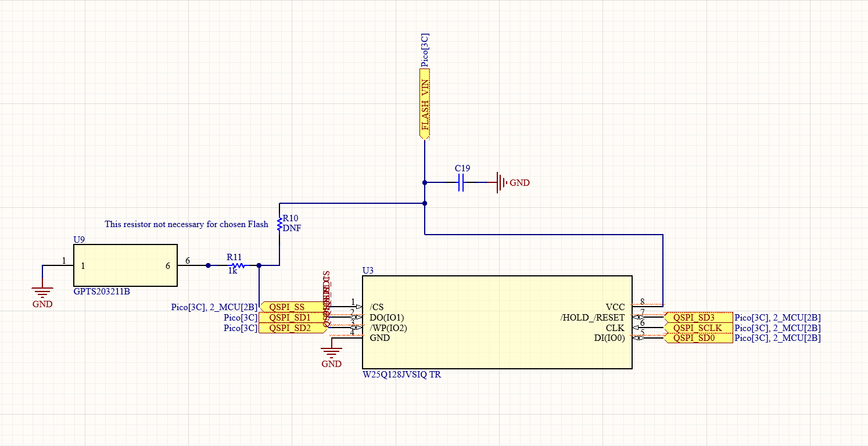Click the U3 designator label
This screenshot has width=868, height=446.
(368, 271)
